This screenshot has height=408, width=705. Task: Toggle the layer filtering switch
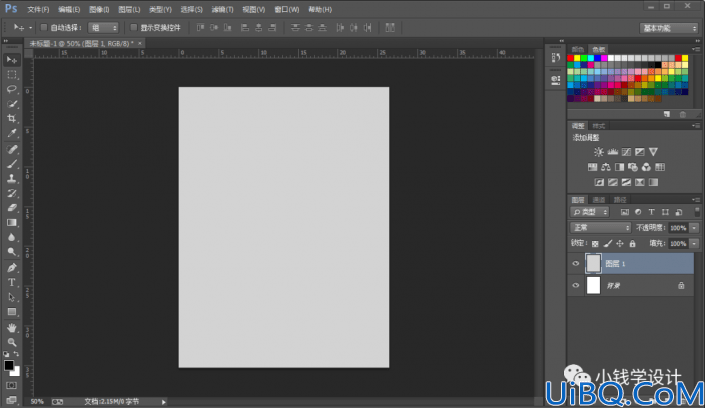click(697, 212)
